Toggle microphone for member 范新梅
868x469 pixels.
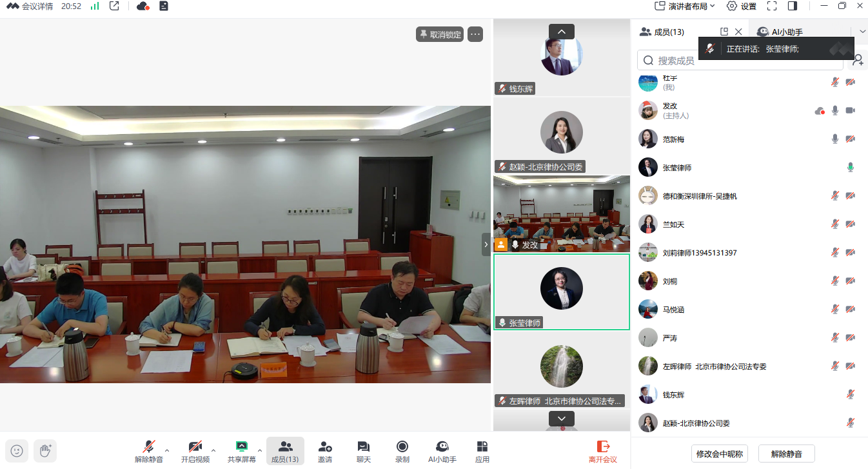[835, 139]
